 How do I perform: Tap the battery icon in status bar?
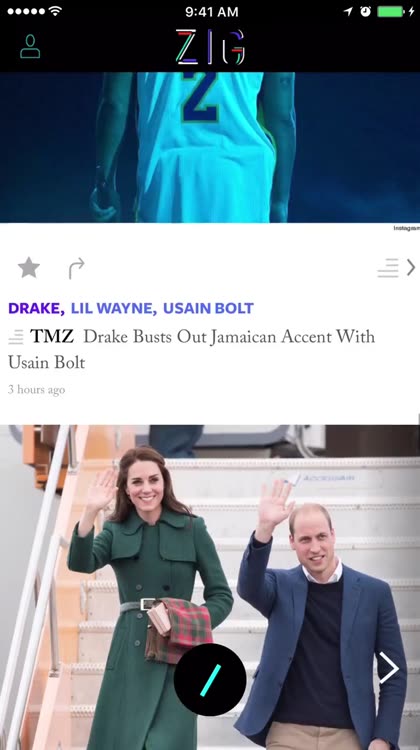391,12
